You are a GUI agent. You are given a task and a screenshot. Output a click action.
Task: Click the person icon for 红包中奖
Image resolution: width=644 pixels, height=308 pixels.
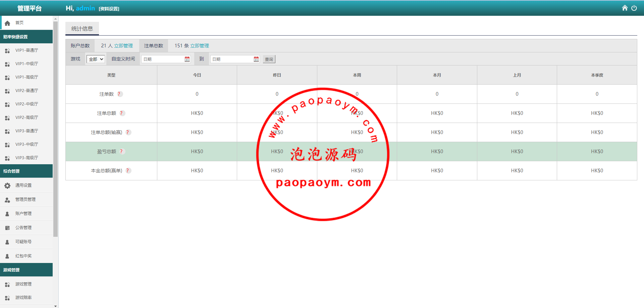point(7,256)
